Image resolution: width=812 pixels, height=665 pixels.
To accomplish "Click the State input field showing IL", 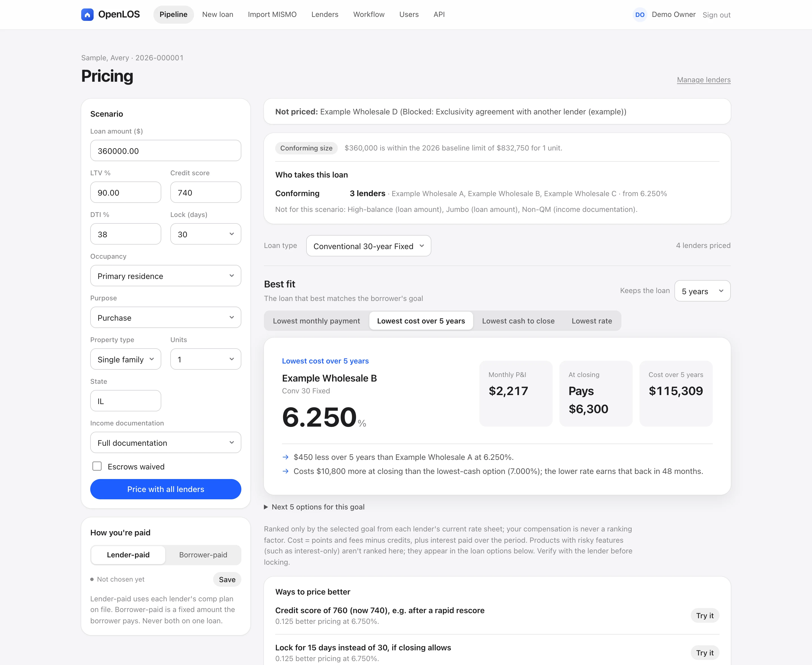I will click(x=126, y=401).
